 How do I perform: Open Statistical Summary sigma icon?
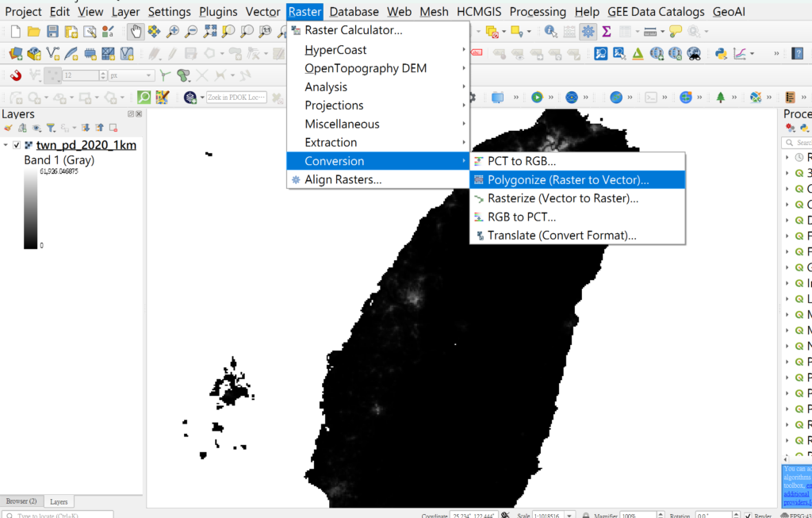tap(607, 32)
